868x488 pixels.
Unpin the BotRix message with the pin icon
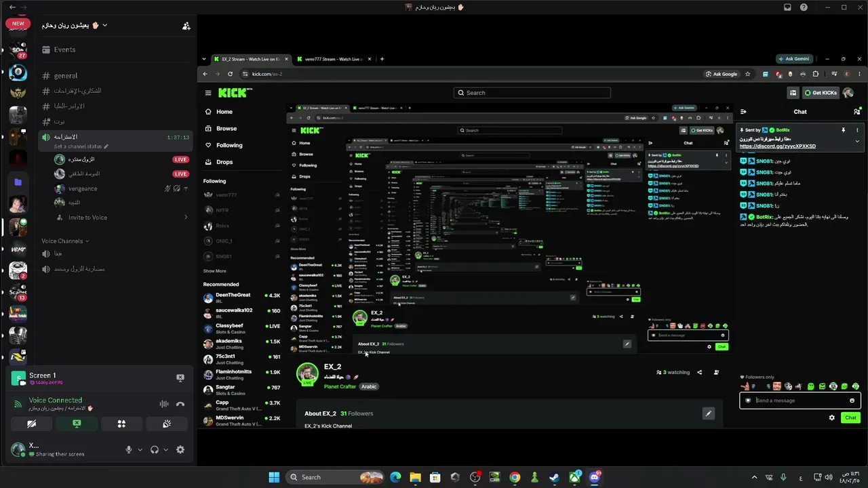point(844,130)
